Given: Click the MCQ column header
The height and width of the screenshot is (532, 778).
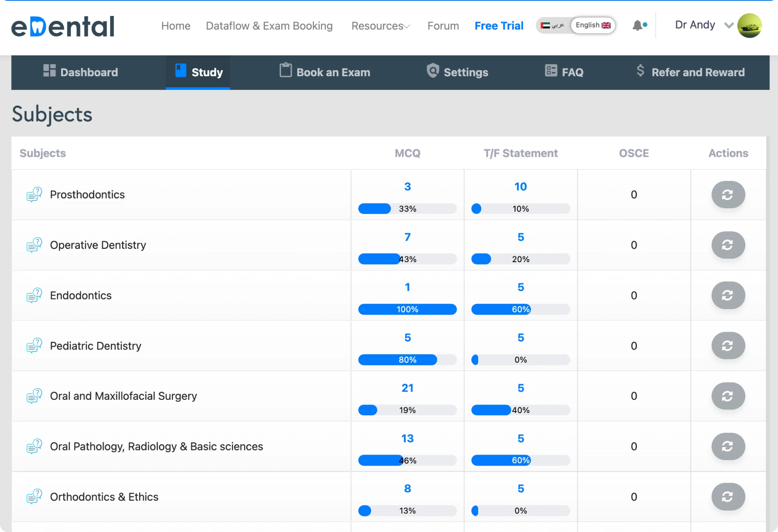Looking at the screenshot, I should [407, 153].
